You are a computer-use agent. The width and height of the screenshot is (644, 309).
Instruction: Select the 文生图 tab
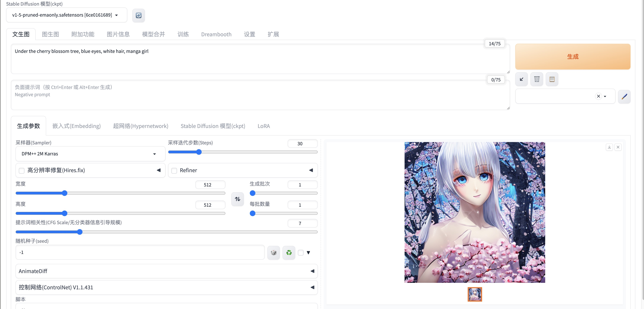(21, 34)
